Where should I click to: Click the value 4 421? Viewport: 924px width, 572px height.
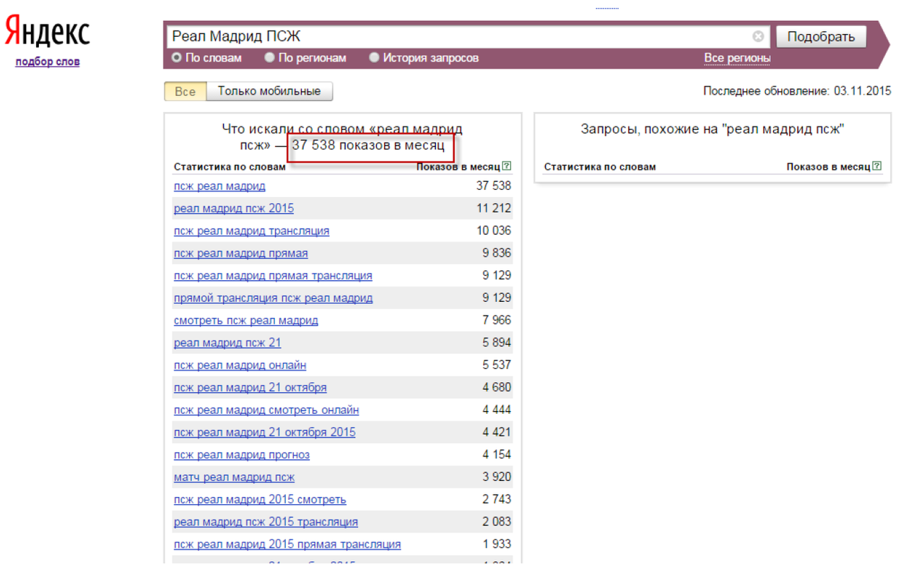coord(497,432)
